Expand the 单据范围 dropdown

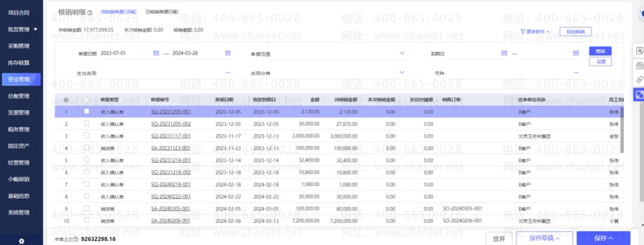(402, 53)
